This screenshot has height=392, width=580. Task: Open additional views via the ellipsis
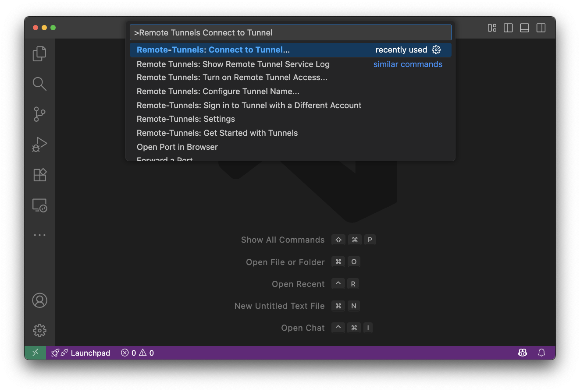tap(39, 235)
